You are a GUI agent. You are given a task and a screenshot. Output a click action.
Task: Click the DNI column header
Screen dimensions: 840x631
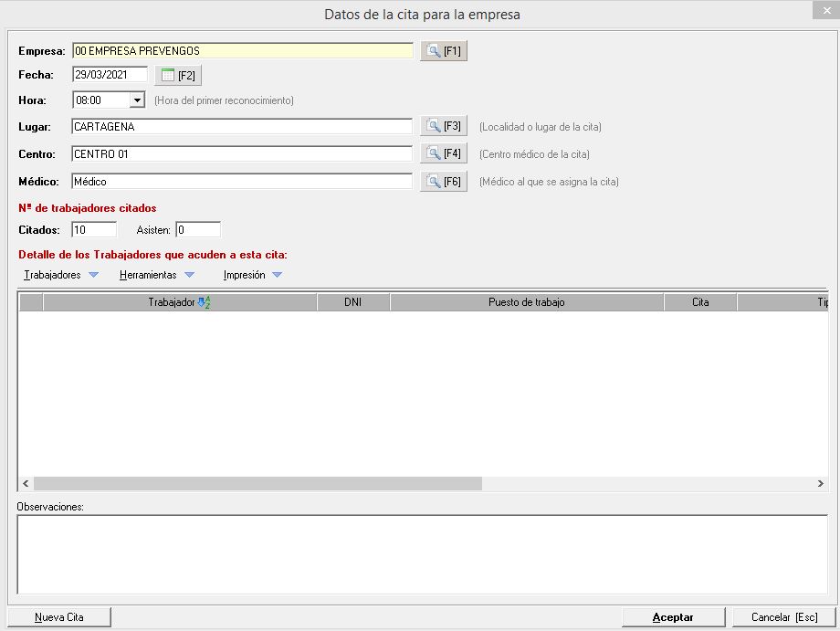click(x=353, y=302)
